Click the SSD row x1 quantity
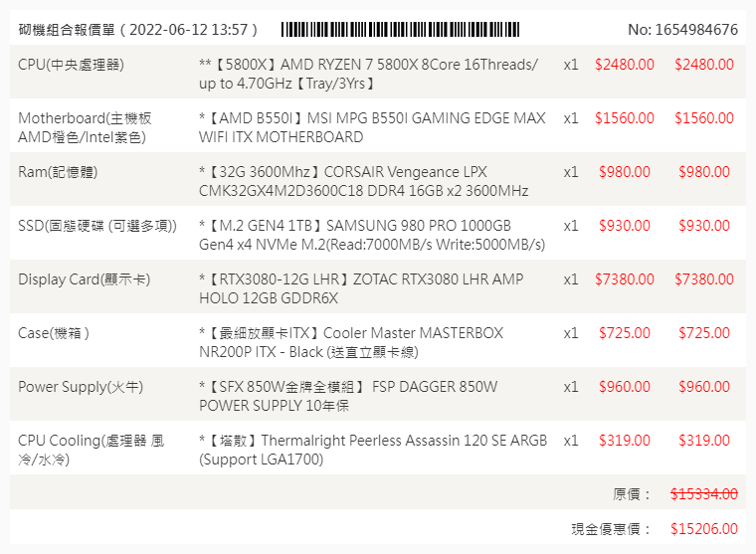 [571, 226]
